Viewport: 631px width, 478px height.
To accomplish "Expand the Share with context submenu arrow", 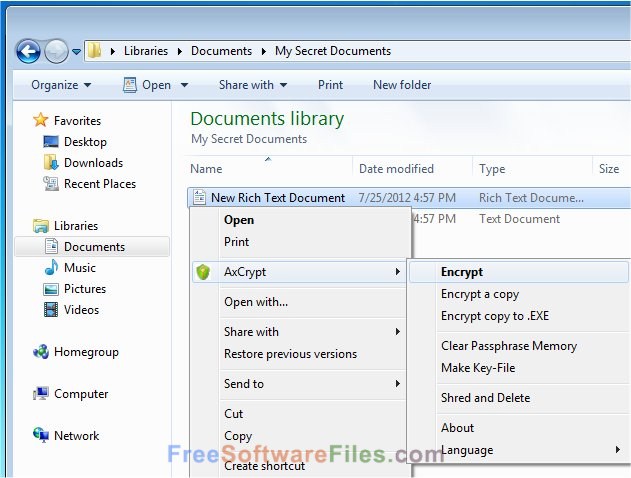I will pyautogui.click(x=398, y=332).
